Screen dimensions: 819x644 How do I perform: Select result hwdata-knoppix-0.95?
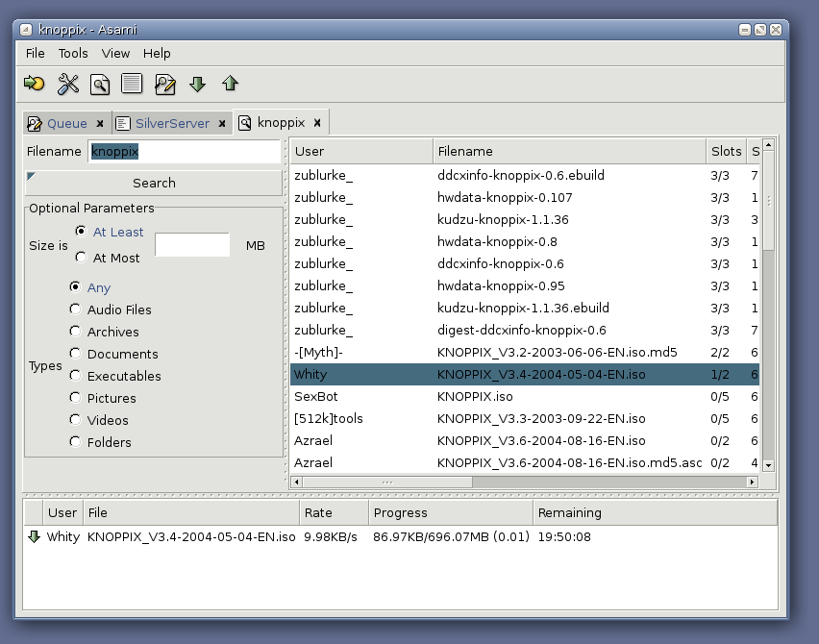pos(525,285)
